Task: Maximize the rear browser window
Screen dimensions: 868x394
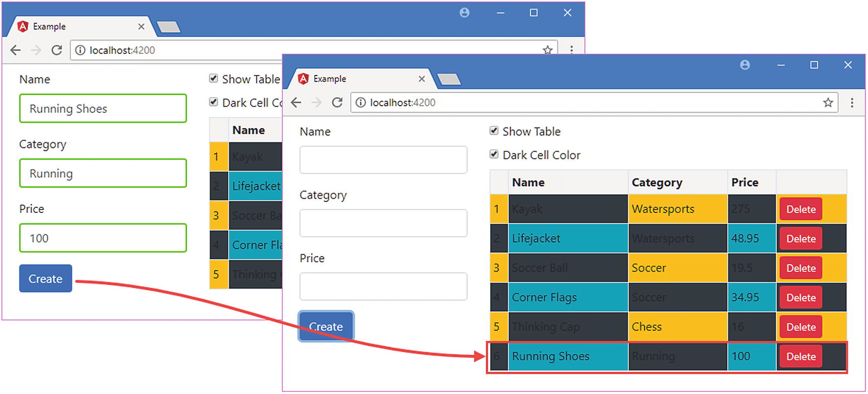Action: [534, 13]
